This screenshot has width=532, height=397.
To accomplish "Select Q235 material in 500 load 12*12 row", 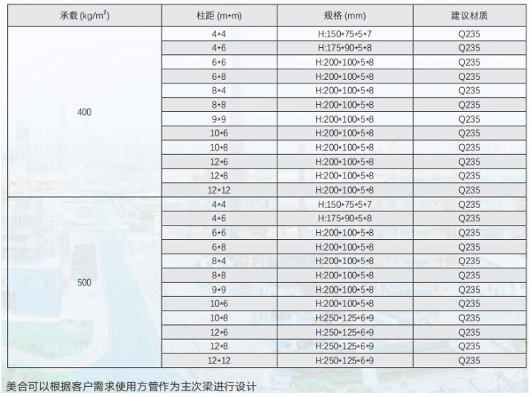I will [469, 361].
